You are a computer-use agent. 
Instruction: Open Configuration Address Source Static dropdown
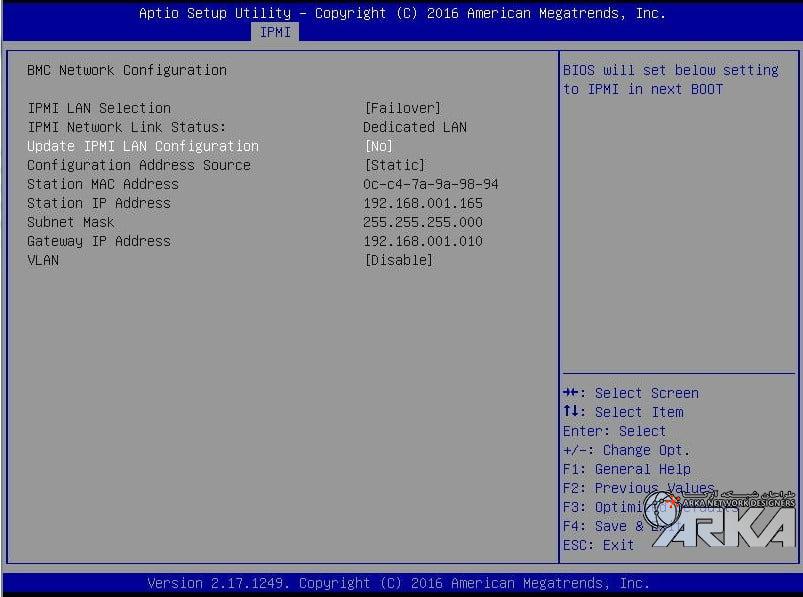click(x=394, y=165)
